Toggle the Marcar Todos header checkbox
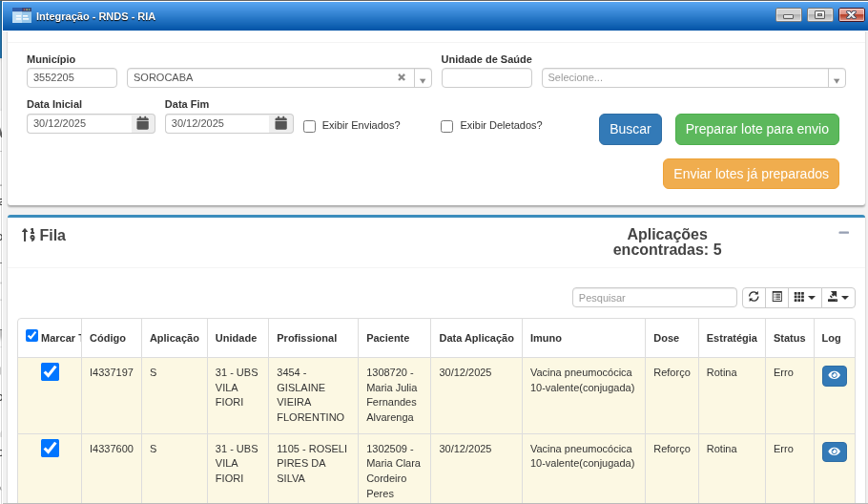The image size is (868, 504). (32, 336)
